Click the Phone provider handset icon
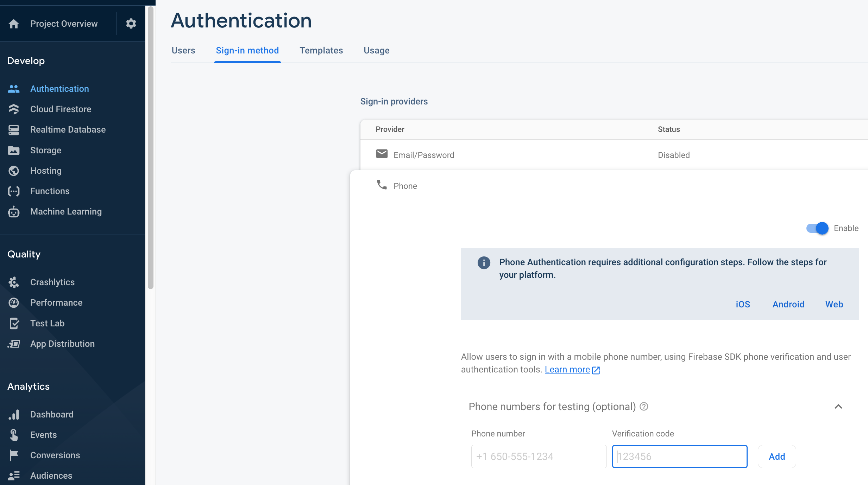This screenshot has height=485, width=868. click(x=382, y=185)
